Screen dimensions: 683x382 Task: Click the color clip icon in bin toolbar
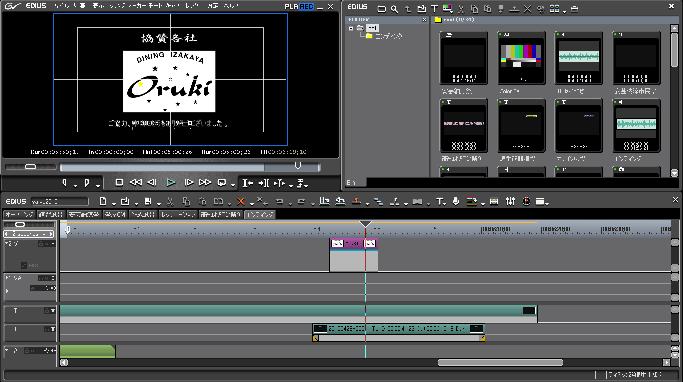(x=447, y=8)
